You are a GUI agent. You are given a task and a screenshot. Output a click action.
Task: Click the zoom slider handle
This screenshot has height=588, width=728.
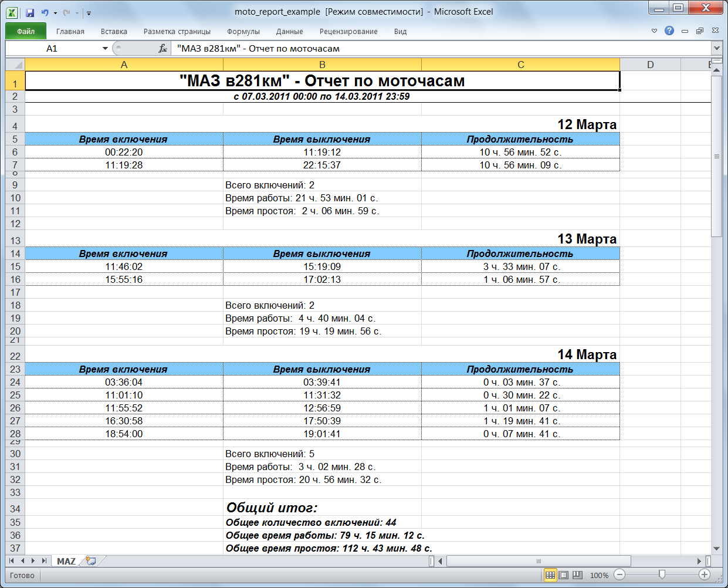coord(662,575)
